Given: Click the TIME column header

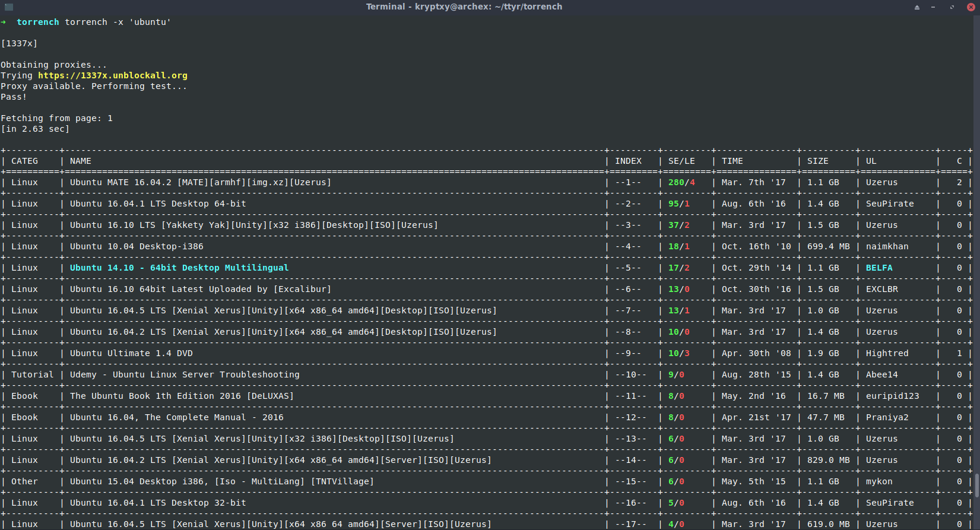Looking at the screenshot, I should [732, 161].
